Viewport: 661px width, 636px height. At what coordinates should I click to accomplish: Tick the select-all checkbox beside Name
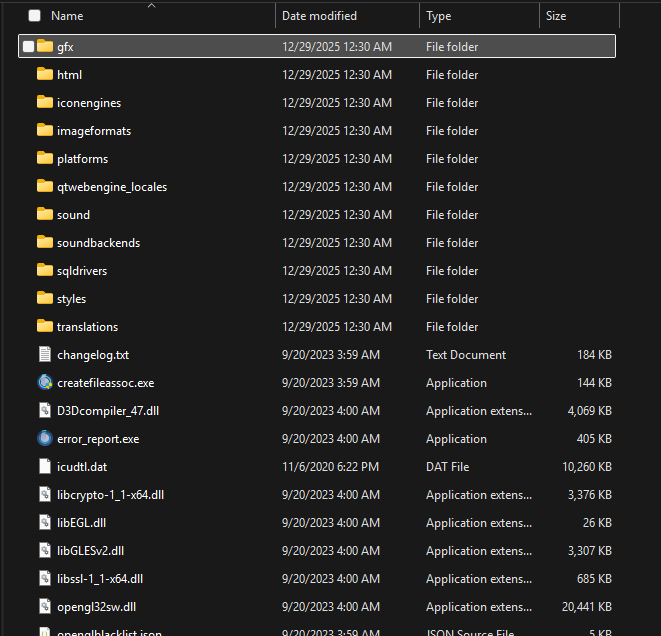click(x=35, y=16)
